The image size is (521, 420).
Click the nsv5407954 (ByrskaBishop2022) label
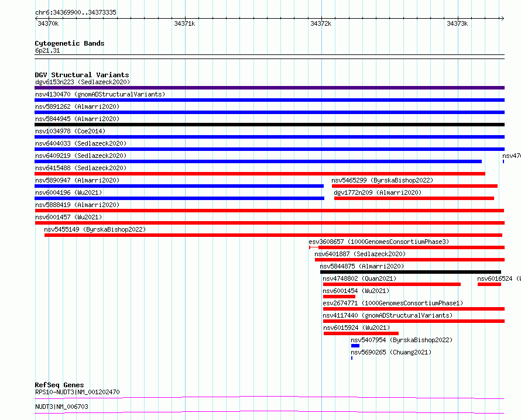coord(402,340)
